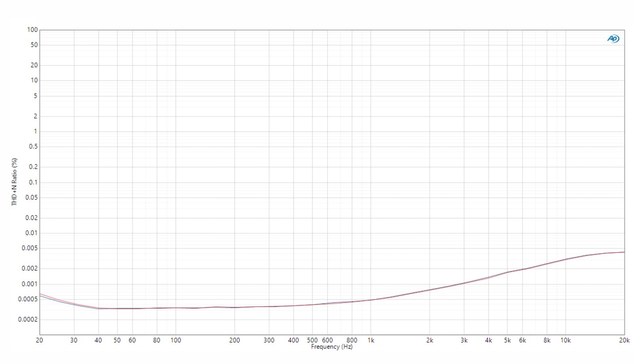Image resolution: width=633 pixels, height=364 pixels.
Task: Click the 0.0002 label on Y axis
Action: click(x=28, y=319)
